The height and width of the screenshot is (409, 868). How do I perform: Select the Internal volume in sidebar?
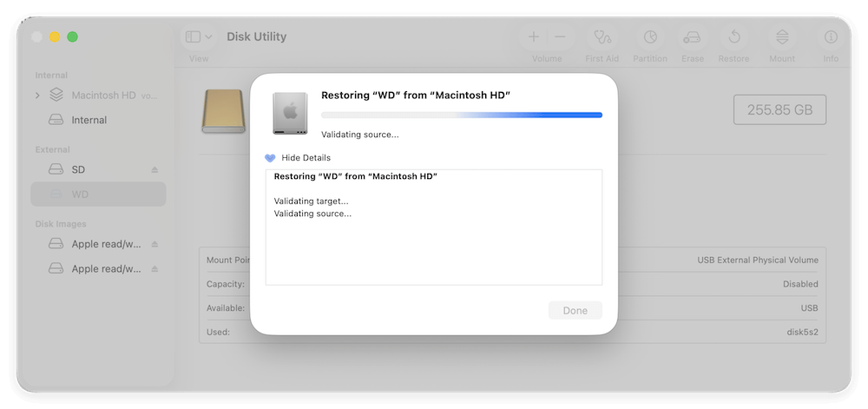click(89, 120)
